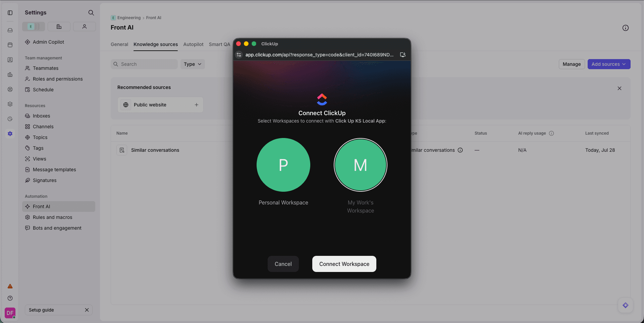The height and width of the screenshot is (323, 644).
Task: Click the AI reply usage info icon
Action: [x=551, y=133]
